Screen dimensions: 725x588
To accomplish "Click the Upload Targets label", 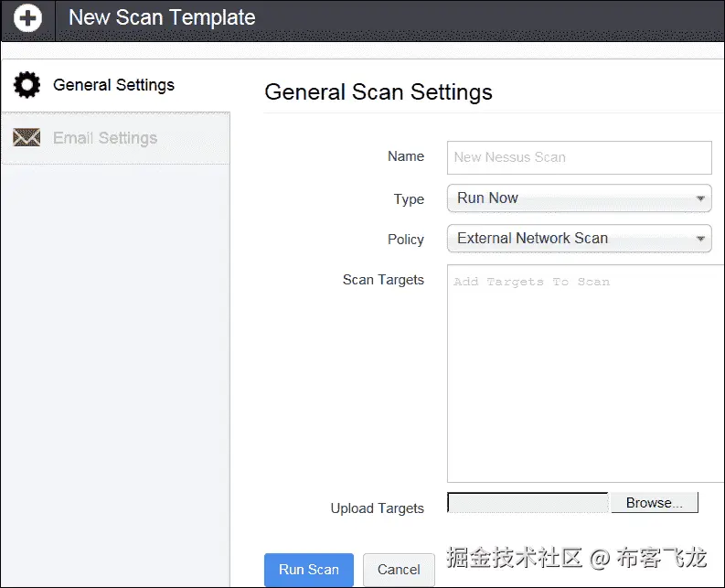I will [x=377, y=508].
